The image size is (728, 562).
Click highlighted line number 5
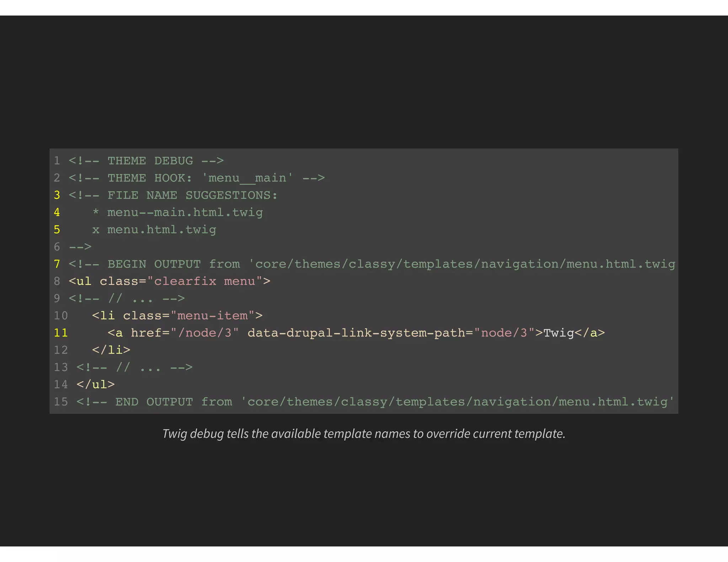[x=57, y=229]
